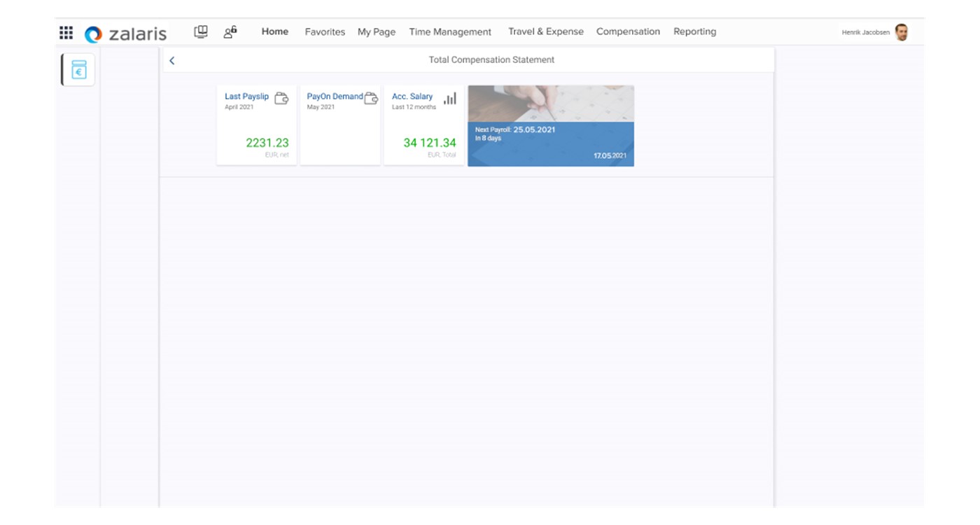This screenshot has width=980, height=525.
Task: Open the Next Payroll banner image tile
Action: (x=550, y=126)
